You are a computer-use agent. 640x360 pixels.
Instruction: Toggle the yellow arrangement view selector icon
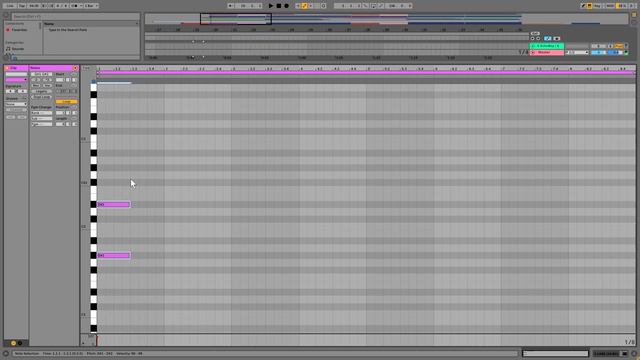tap(634, 14)
